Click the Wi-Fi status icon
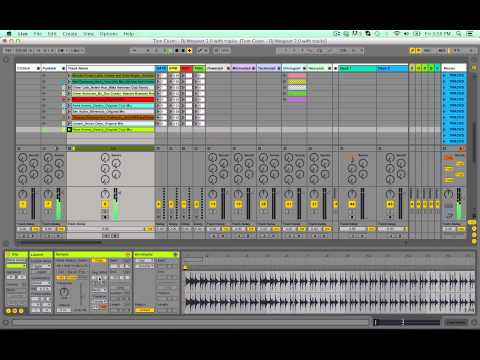 coord(397,34)
